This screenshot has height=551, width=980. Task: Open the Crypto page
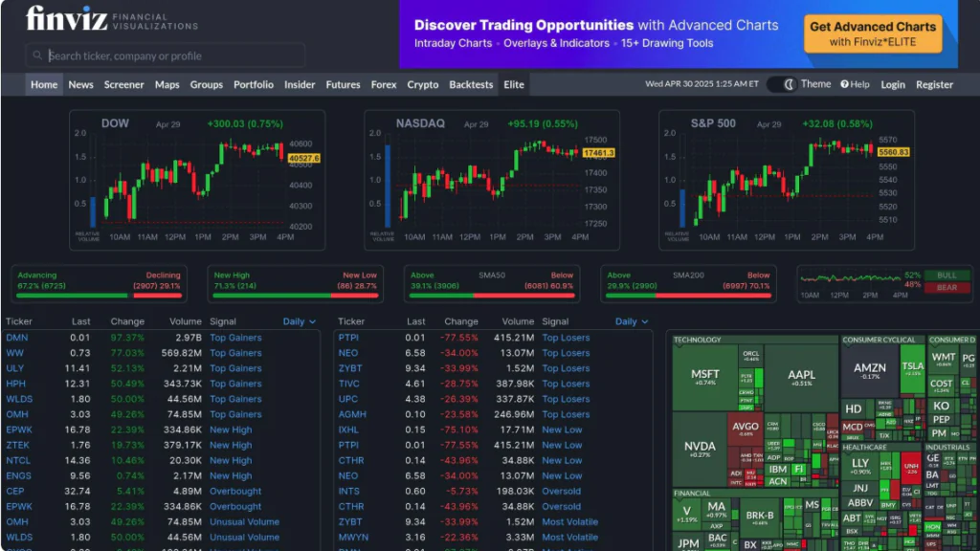pos(422,84)
